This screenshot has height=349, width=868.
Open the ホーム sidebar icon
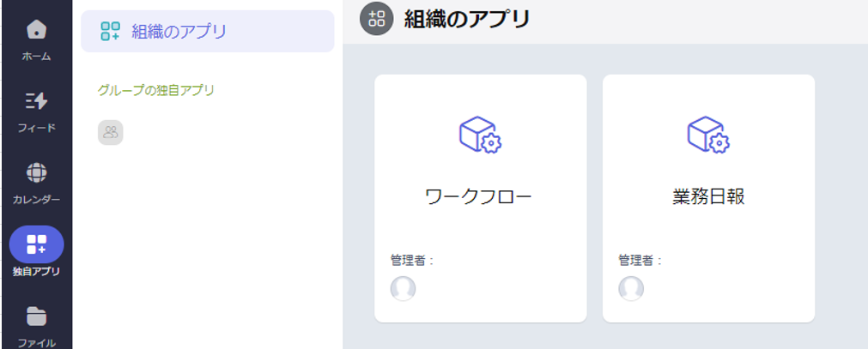coord(37,30)
